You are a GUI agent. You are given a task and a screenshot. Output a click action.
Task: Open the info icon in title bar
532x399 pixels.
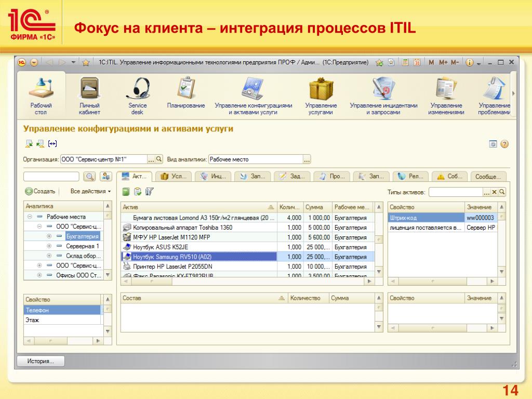tap(469, 62)
